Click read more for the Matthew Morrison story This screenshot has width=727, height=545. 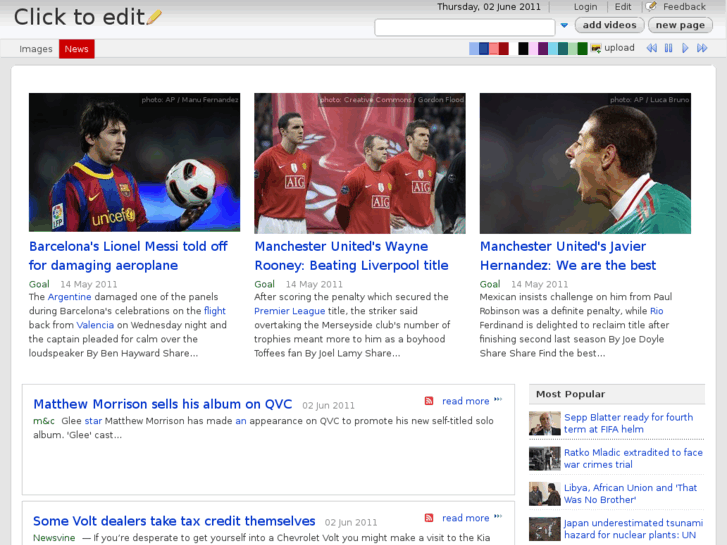(466, 401)
